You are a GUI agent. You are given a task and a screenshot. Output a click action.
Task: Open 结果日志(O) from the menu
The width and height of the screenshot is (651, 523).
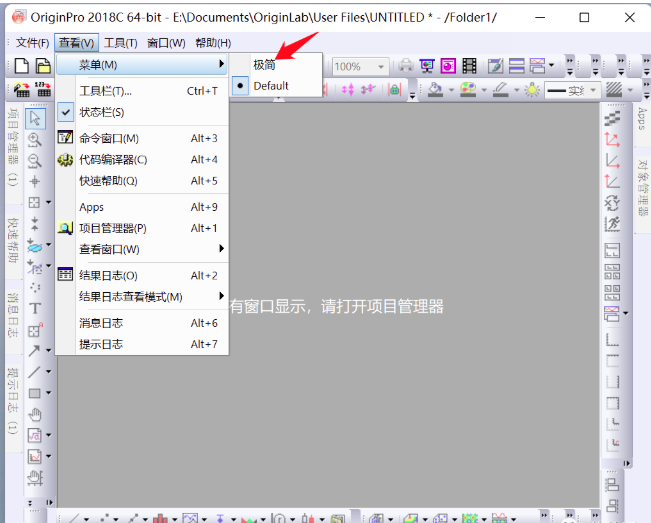coord(142,275)
